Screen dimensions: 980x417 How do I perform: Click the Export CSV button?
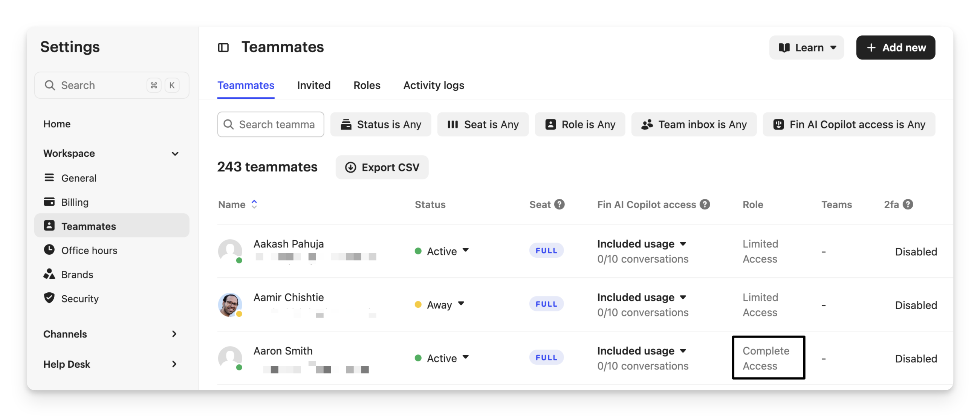[x=382, y=167]
